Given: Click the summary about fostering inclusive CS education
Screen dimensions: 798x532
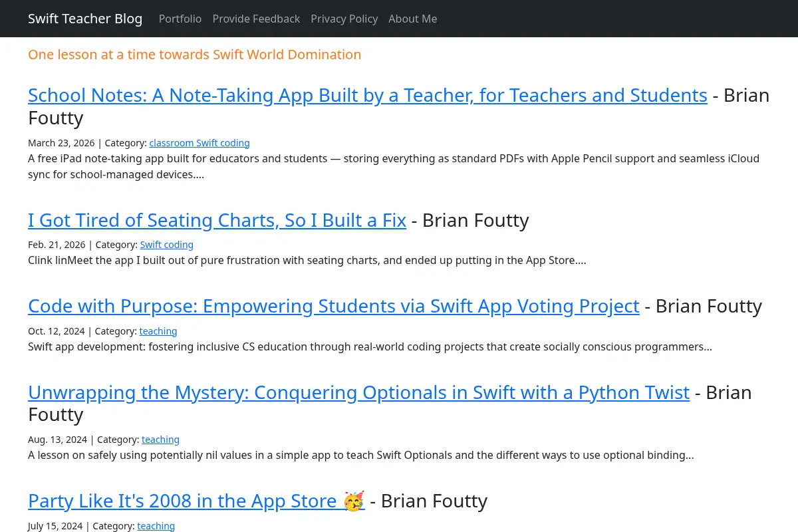Looking at the screenshot, I should (370, 346).
